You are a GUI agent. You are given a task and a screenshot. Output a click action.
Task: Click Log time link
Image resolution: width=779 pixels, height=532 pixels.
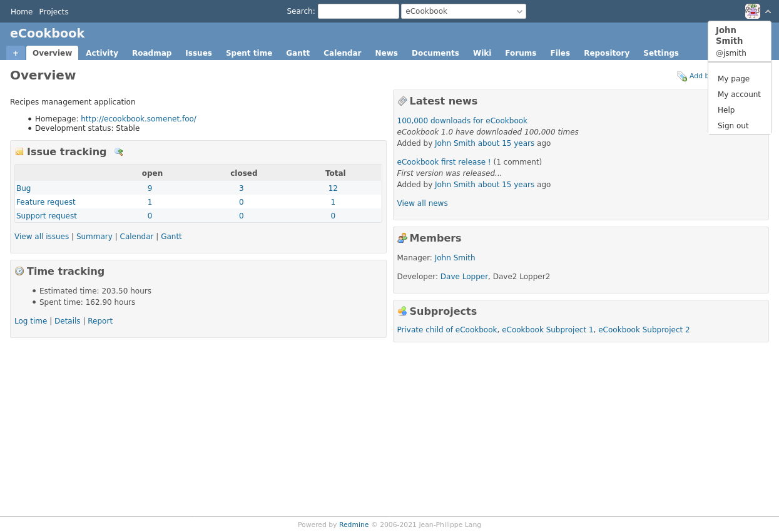(x=31, y=321)
